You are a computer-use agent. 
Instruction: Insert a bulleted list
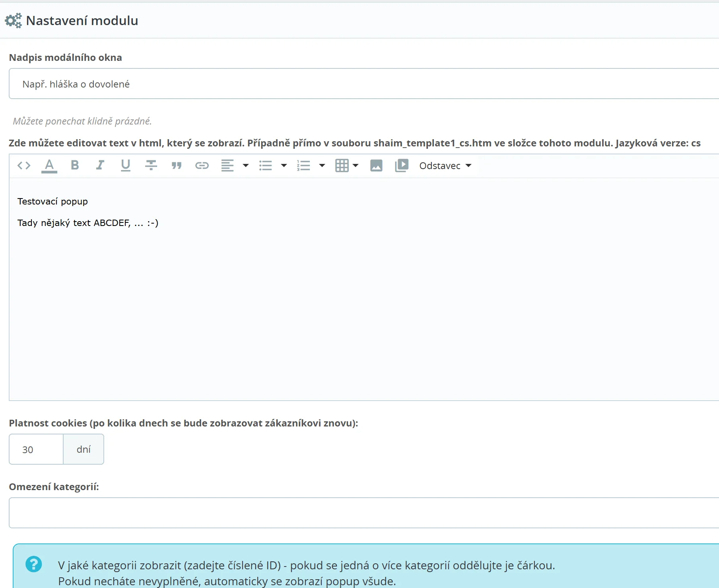coord(266,165)
